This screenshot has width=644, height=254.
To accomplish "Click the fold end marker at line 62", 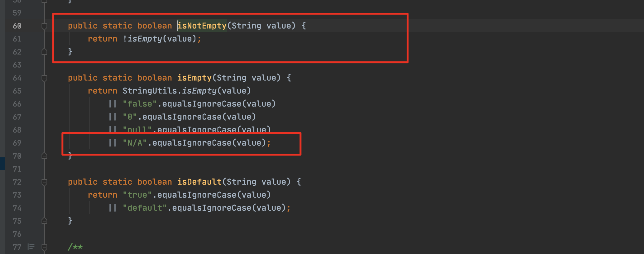I will click(44, 52).
